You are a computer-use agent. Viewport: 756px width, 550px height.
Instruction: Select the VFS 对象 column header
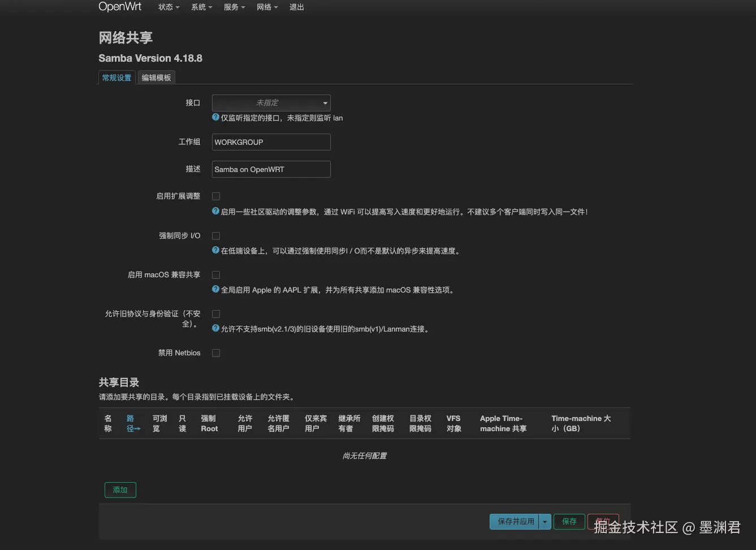pyautogui.click(x=454, y=423)
